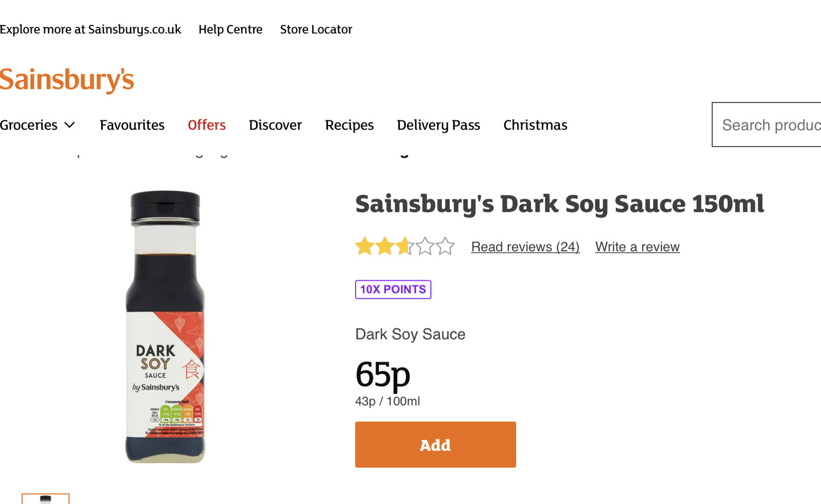
Task: Open the Recipes page
Action: [x=349, y=125]
